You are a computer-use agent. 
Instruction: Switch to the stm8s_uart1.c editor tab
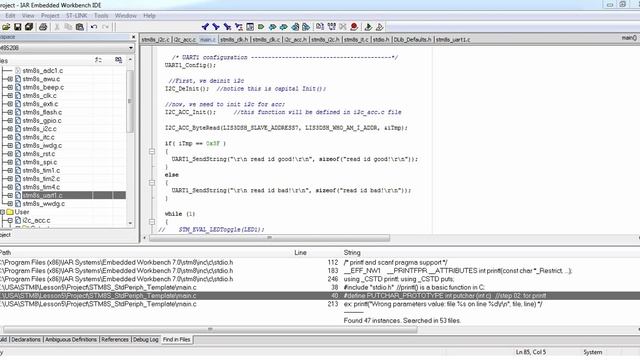[x=453, y=40]
